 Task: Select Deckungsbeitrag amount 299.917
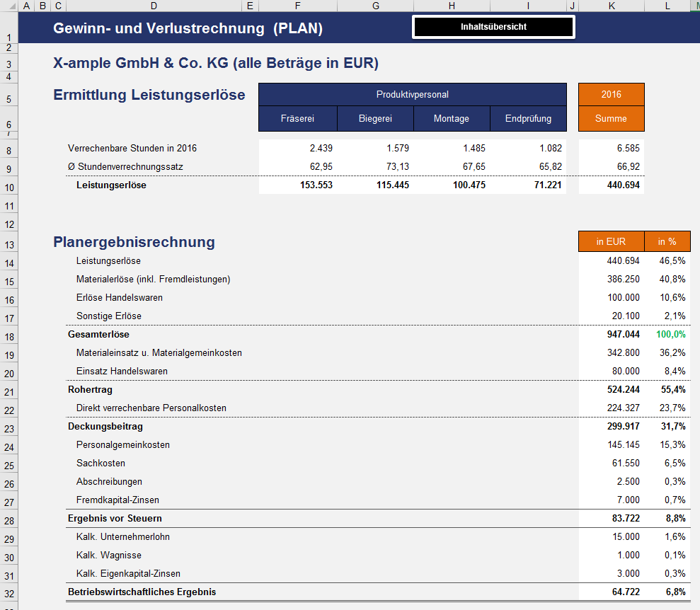click(x=611, y=426)
